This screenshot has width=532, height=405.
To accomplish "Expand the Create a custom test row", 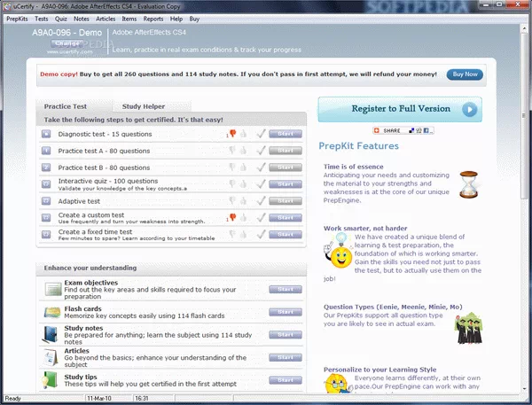I will tap(46, 217).
